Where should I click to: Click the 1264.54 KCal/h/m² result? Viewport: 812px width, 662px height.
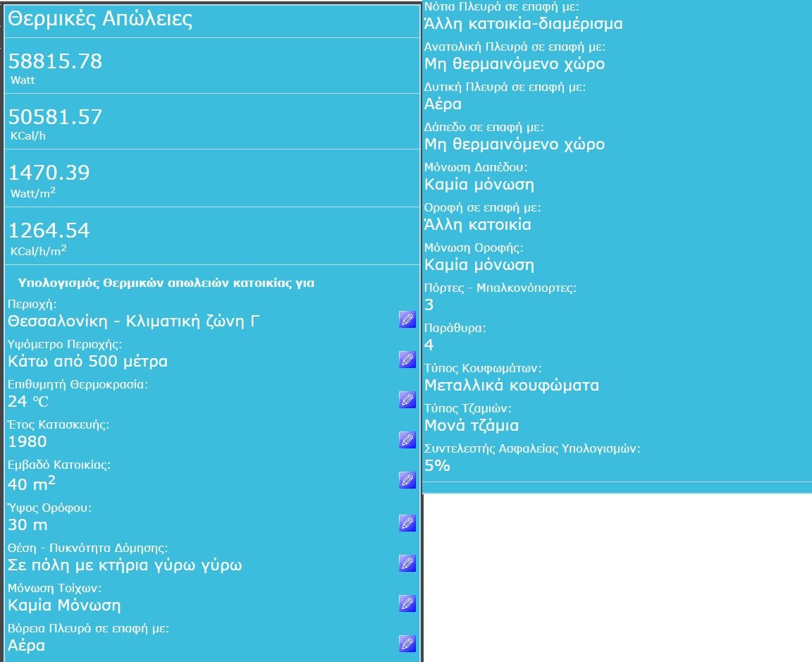[49, 231]
